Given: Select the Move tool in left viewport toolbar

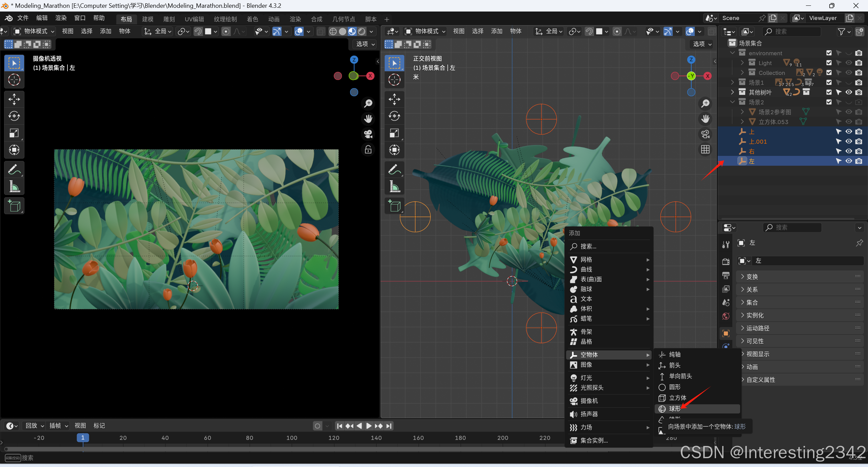Looking at the screenshot, I should [14, 99].
